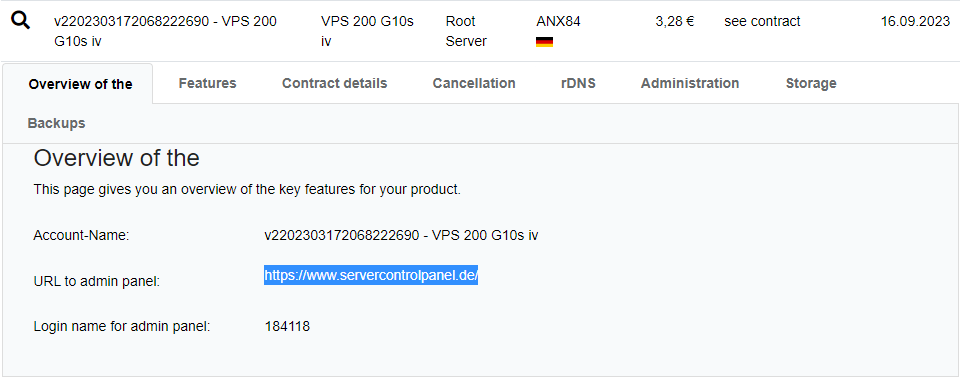Click the product name in the top row
Screen dimensions: 964x388
tap(165, 31)
